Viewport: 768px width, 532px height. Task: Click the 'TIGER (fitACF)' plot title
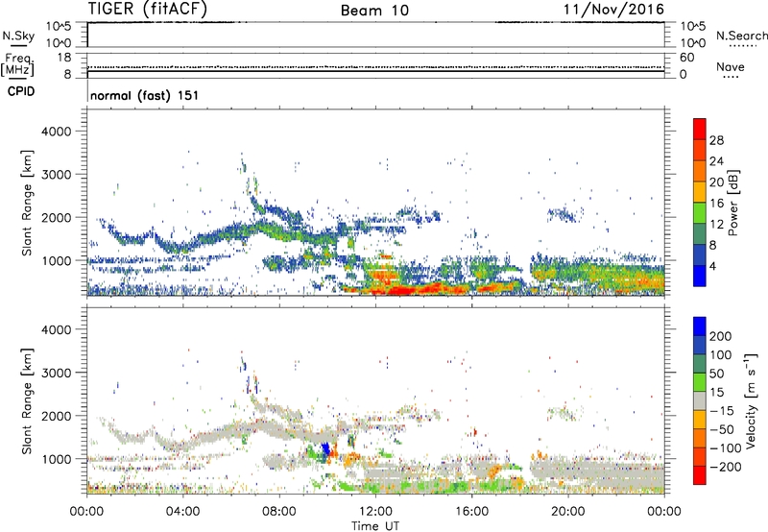[148, 9]
